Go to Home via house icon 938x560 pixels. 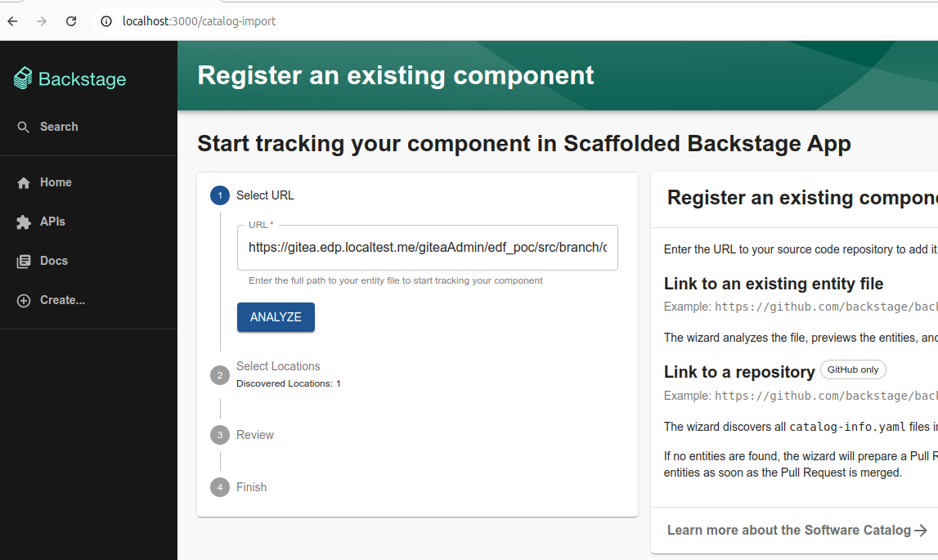coord(24,182)
